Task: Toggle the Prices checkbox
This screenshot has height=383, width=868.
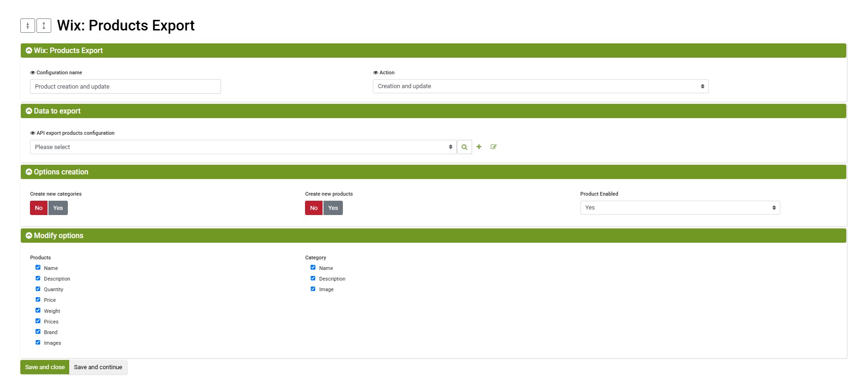Action: [x=38, y=321]
